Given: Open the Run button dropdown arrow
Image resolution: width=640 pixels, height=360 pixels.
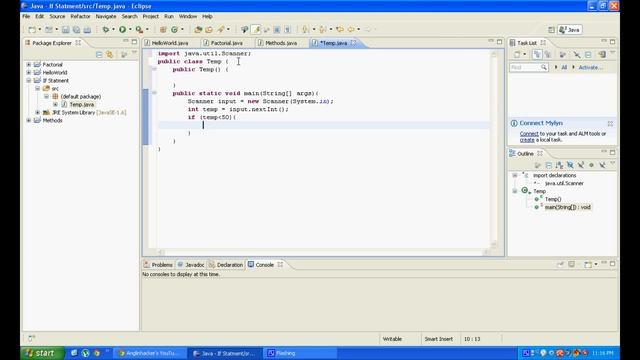Looking at the screenshot, I should [x=130, y=29].
